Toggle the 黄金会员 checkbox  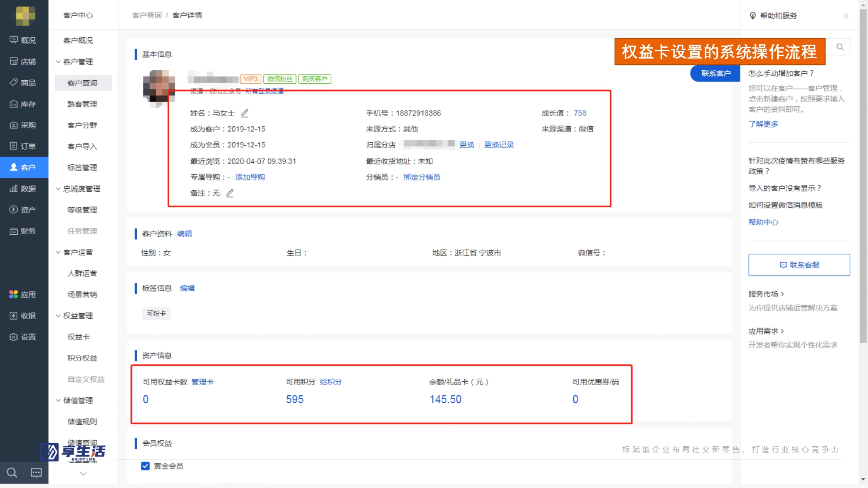click(x=145, y=466)
